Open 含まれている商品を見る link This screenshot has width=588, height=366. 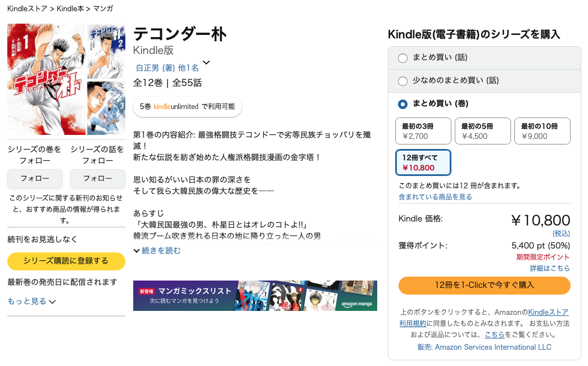tap(435, 197)
